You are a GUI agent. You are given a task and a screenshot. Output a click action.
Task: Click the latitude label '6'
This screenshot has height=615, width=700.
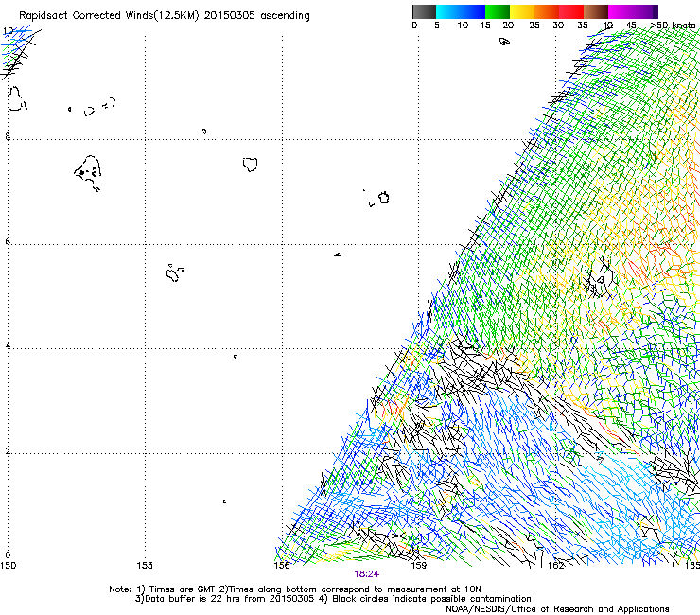8,241
